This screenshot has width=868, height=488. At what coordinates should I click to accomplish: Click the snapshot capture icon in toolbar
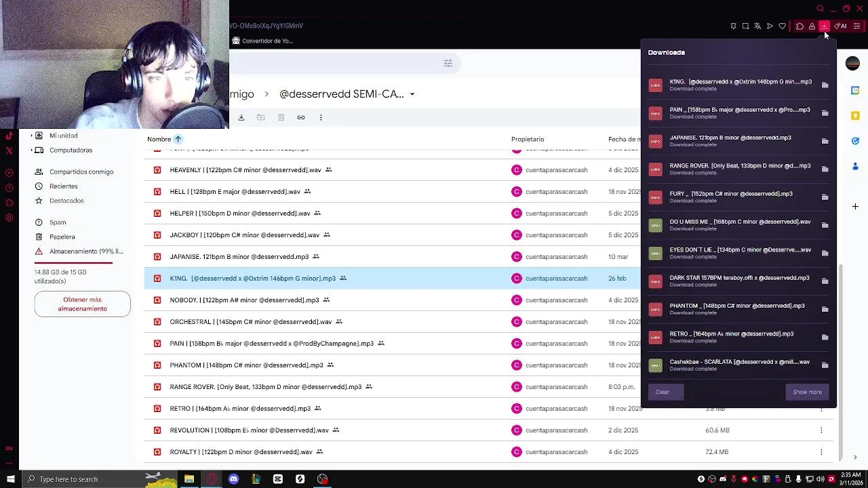click(745, 26)
